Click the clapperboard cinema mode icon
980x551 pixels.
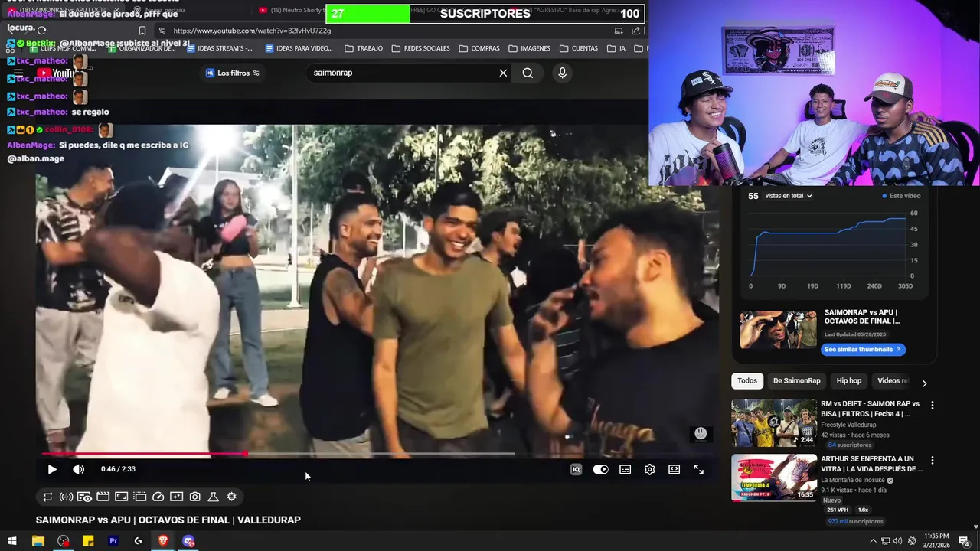click(103, 497)
